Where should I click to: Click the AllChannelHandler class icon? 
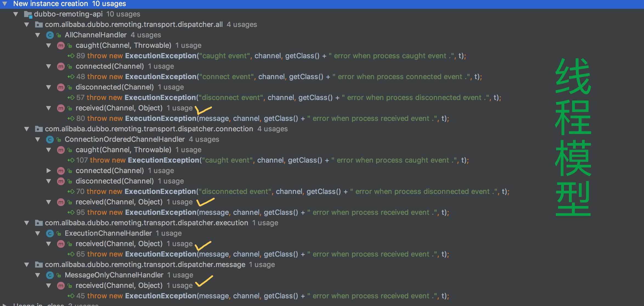tap(50, 35)
